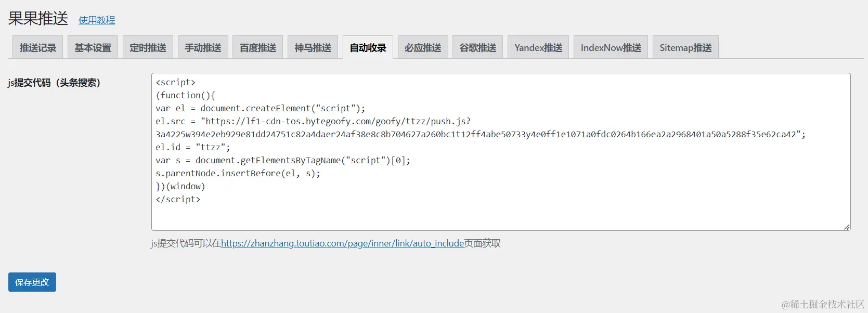The image size is (868, 313).
Task: Click the (function(){ line
Action: [x=186, y=95]
